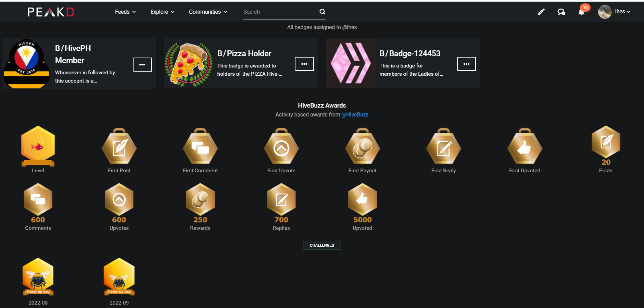Open options for HivePH Member badge
The height and width of the screenshot is (308, 644).
[142, 64]
